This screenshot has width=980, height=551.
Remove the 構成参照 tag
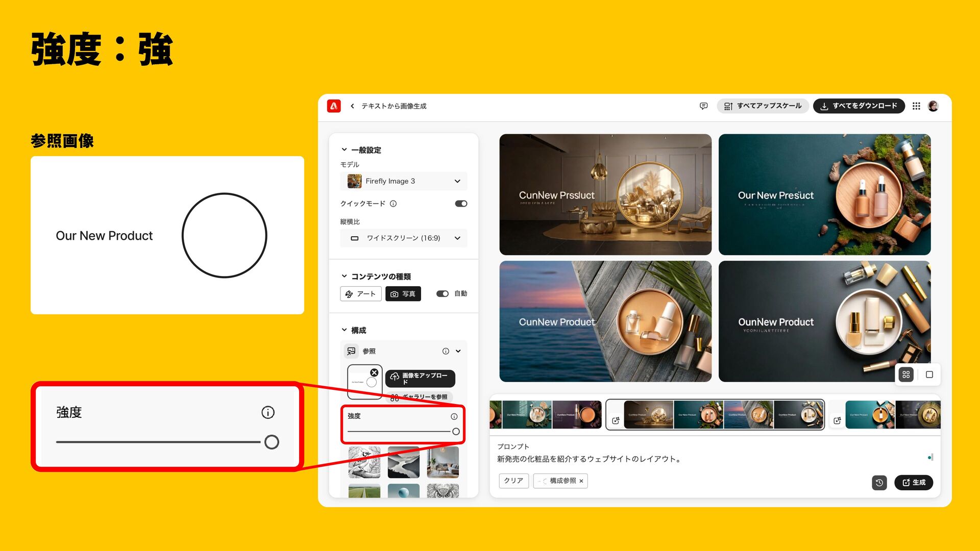pos(581,481)
